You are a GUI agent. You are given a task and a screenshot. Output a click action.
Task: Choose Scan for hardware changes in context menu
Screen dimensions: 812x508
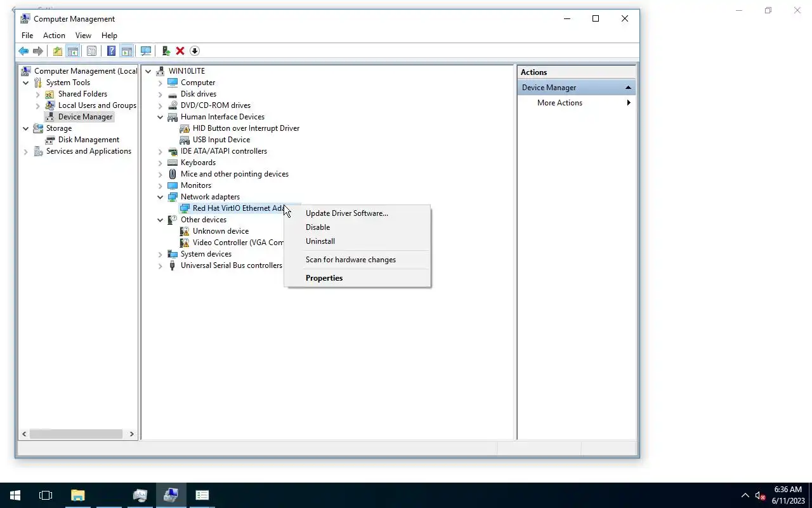click(x=357, y=260)
